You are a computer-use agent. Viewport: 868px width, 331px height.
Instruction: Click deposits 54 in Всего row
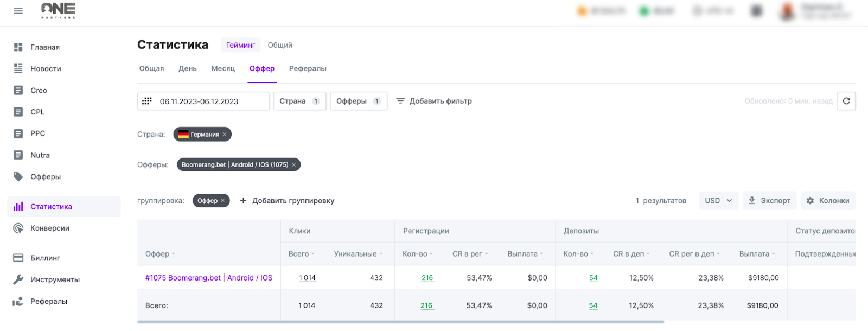tap(593, 305)
